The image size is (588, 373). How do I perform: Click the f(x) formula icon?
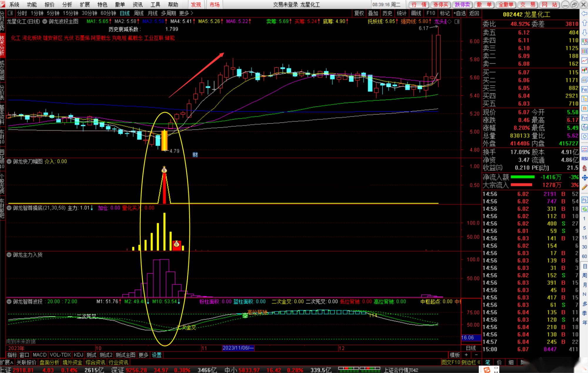tap(584, 127)
